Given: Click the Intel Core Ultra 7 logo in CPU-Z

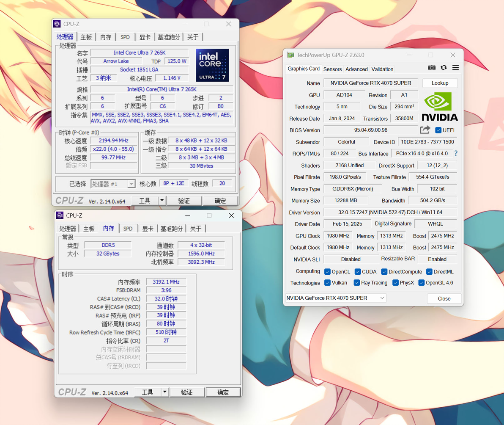Looking at the screenshot, I should 212,65.
